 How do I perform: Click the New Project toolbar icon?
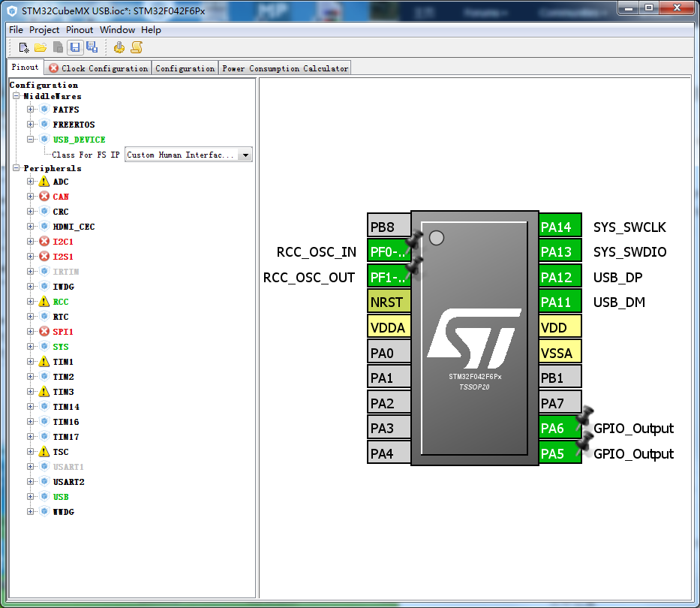pos(24,47)
